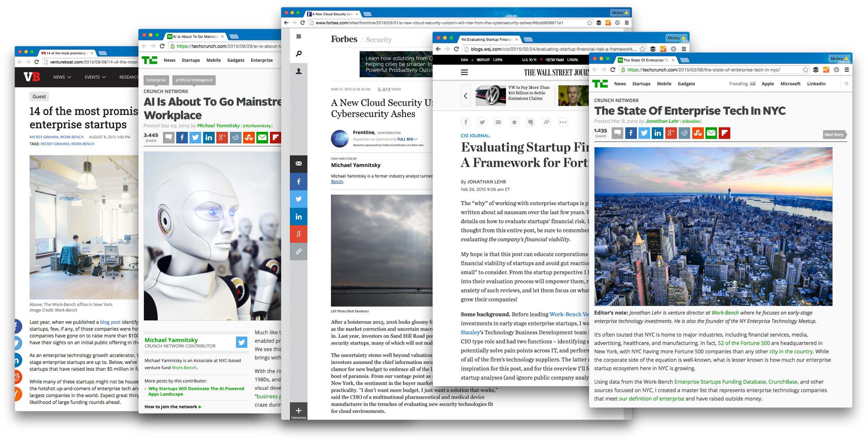Click the Mickey profile button in front window
The width and height of the screenshot is (868, 441).
click(839, 59)
